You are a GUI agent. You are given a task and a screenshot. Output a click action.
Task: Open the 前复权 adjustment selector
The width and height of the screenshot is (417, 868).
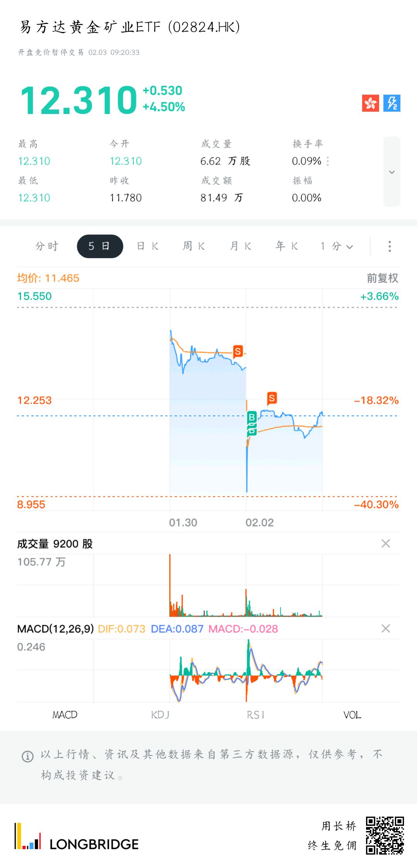click(382, 278)
